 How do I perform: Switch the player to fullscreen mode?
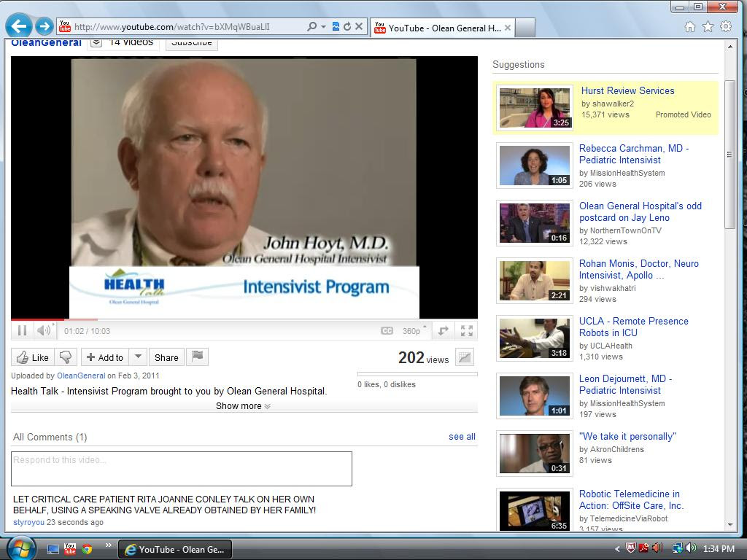(x=466, y=330)
